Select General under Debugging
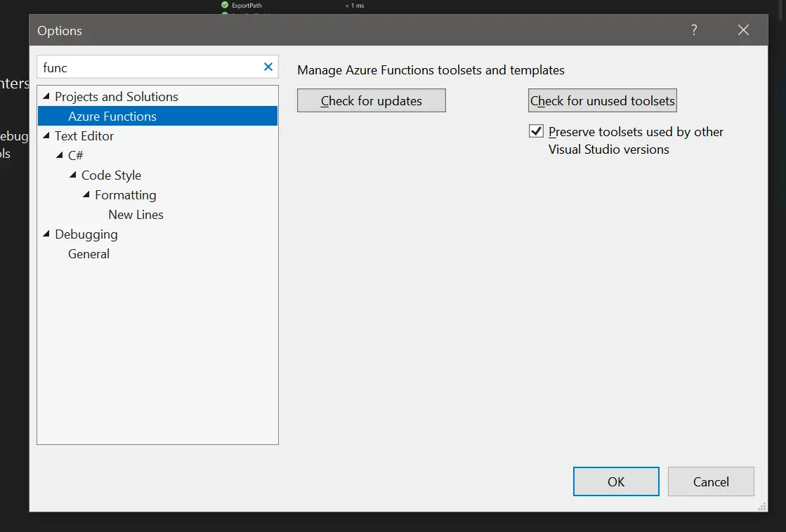786x532 pixels. [89, 254]
